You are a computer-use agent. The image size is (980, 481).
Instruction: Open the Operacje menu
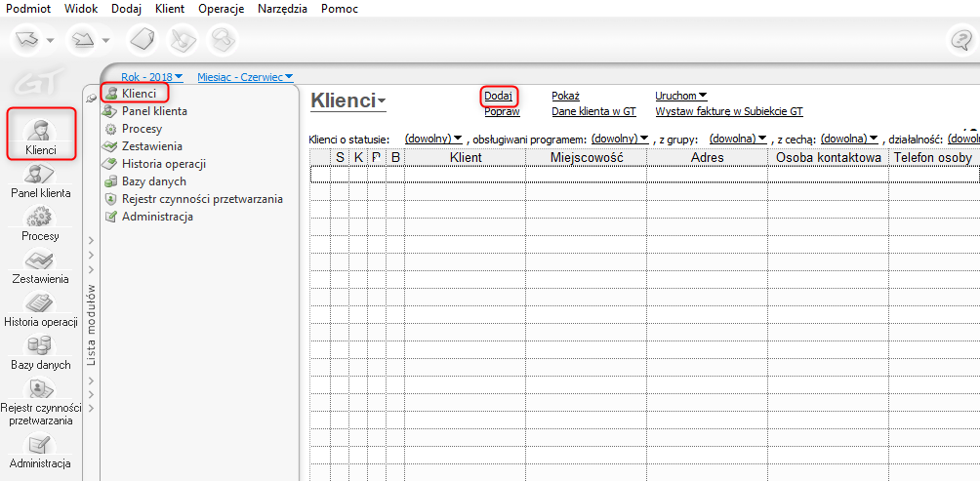[x=221, y=10]
